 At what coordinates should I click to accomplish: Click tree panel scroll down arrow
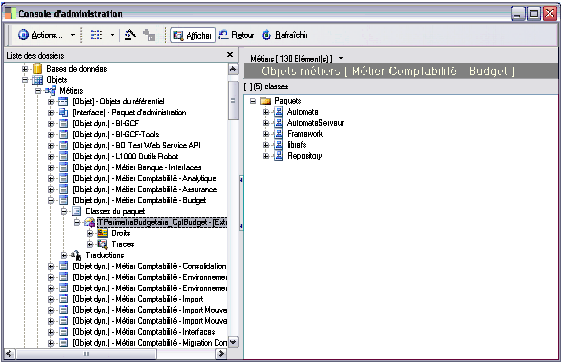233,342
